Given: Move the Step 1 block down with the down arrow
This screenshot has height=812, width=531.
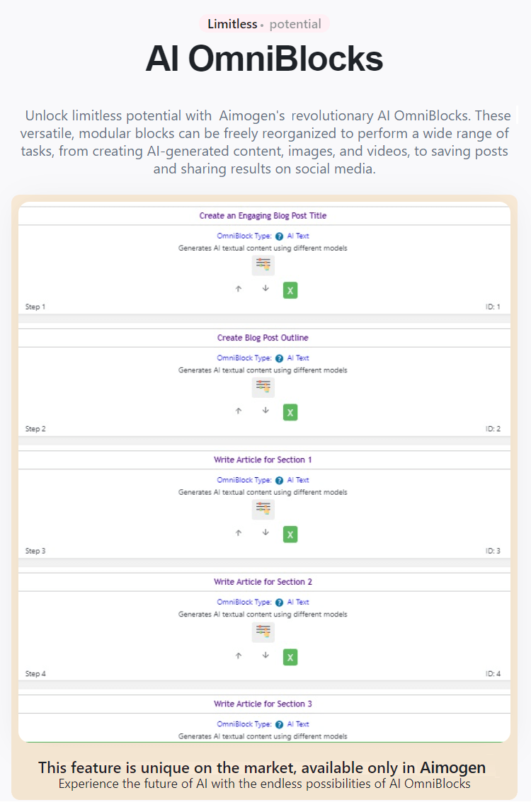Looking at the screenshot, I should 265,289.
